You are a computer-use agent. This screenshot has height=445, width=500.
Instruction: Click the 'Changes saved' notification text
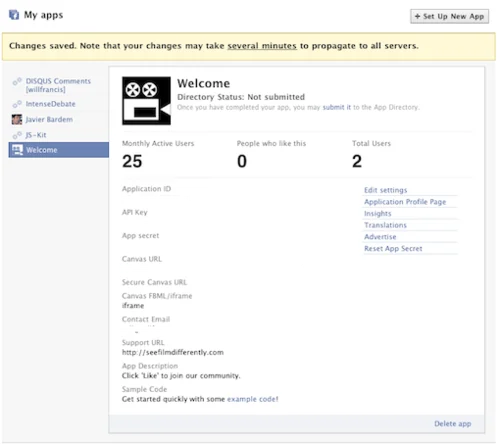[214, 46]
